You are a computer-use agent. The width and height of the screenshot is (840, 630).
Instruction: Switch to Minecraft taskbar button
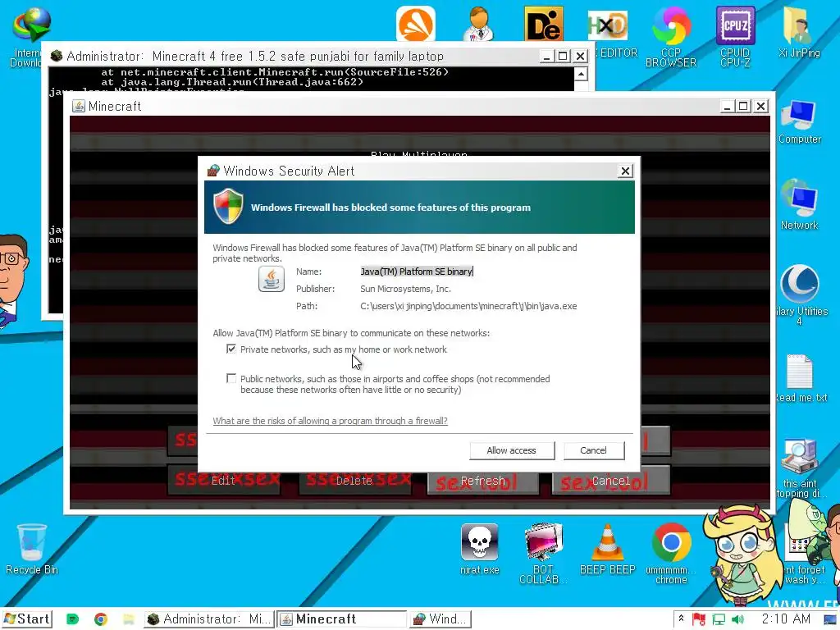coord(342,619)
